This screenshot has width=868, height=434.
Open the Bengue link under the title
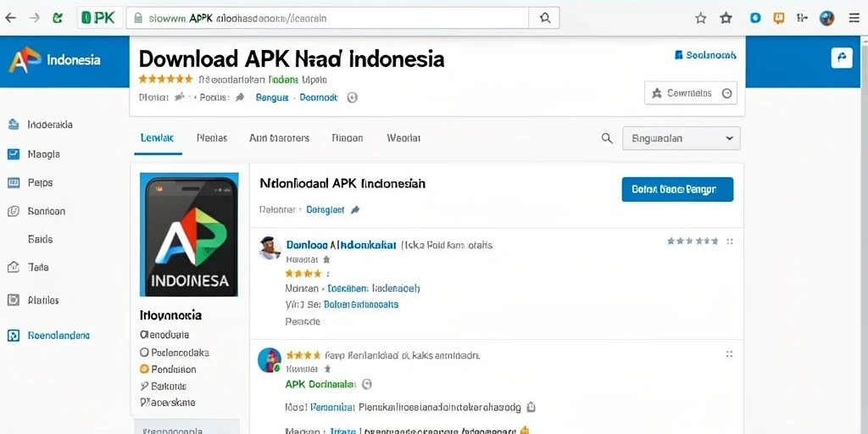pyautogui.click(x=272, y=97)
